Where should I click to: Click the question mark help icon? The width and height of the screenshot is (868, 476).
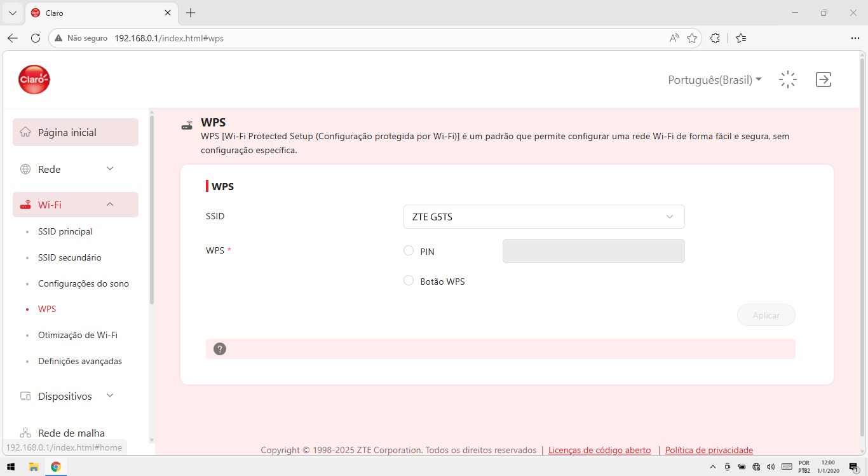pos(220,349)
